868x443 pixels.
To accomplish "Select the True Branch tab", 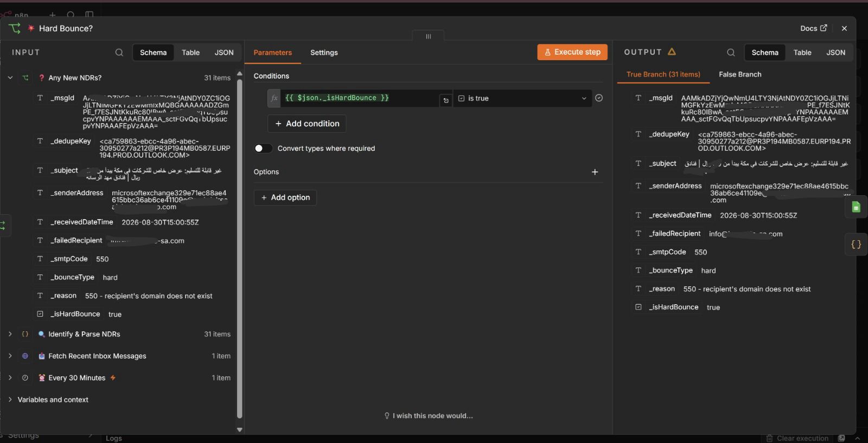I will 663,74.
